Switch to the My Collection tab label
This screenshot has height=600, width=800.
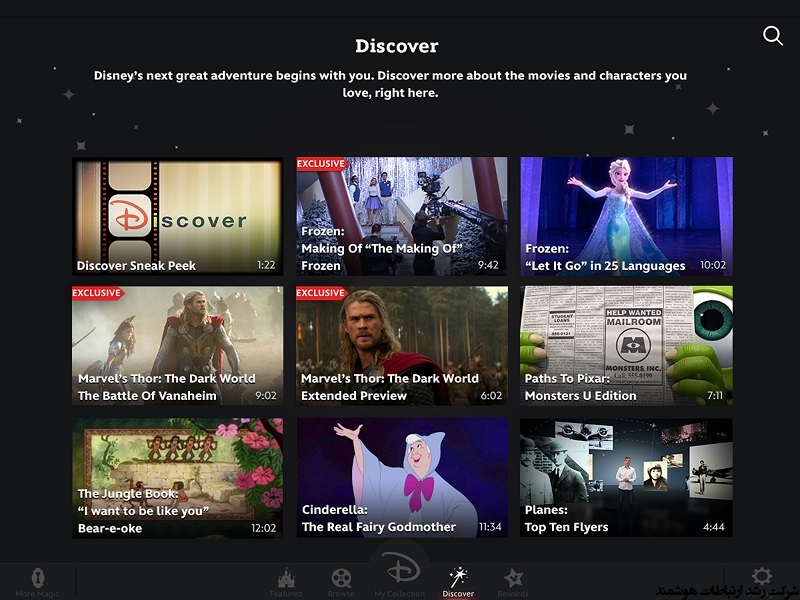399,594
